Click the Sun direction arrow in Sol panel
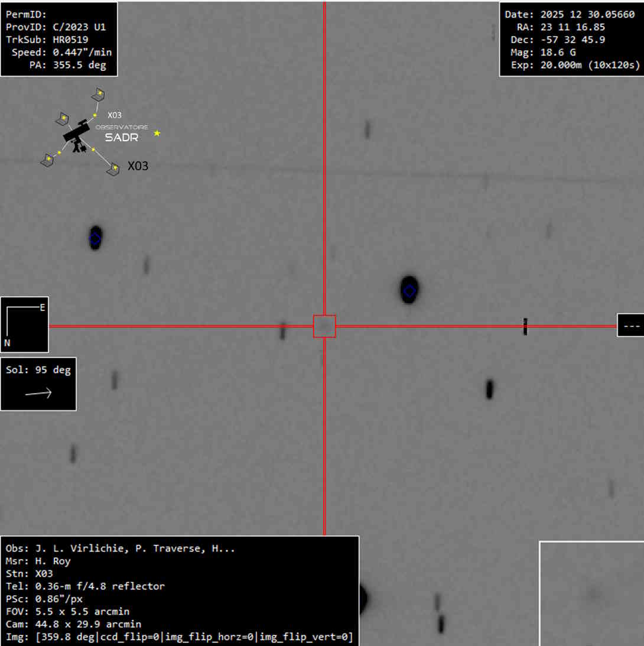 38,393
